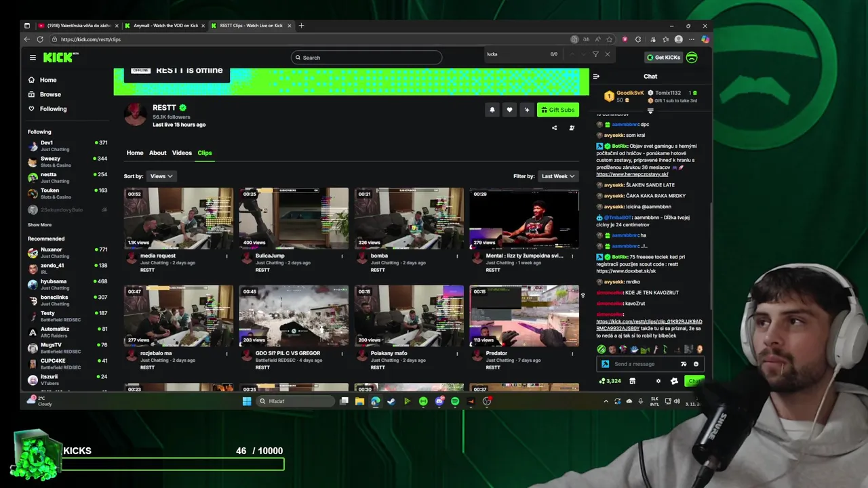Click the KICK logo
Viewport: 868px width, 488px height.
tap(60, 58)
